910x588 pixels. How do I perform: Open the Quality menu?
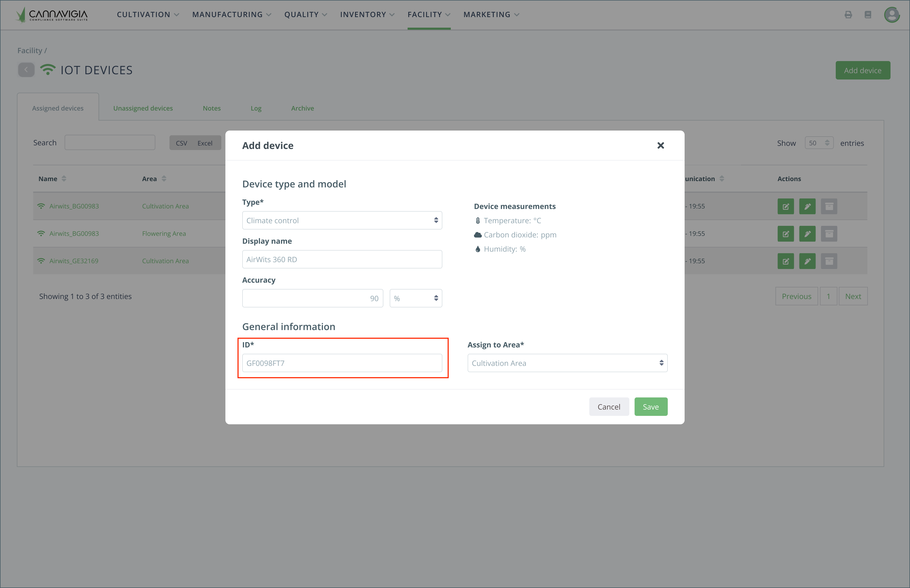click(x=305, y=14)
